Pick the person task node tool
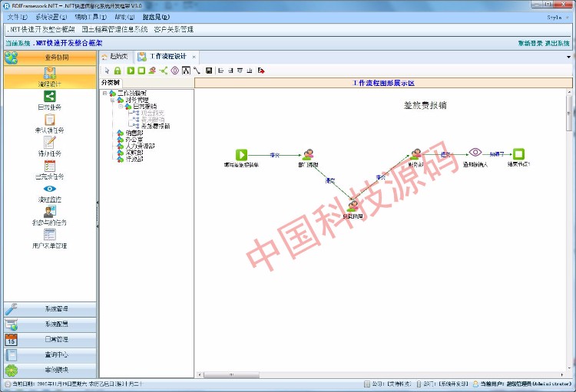 point(153,71)
